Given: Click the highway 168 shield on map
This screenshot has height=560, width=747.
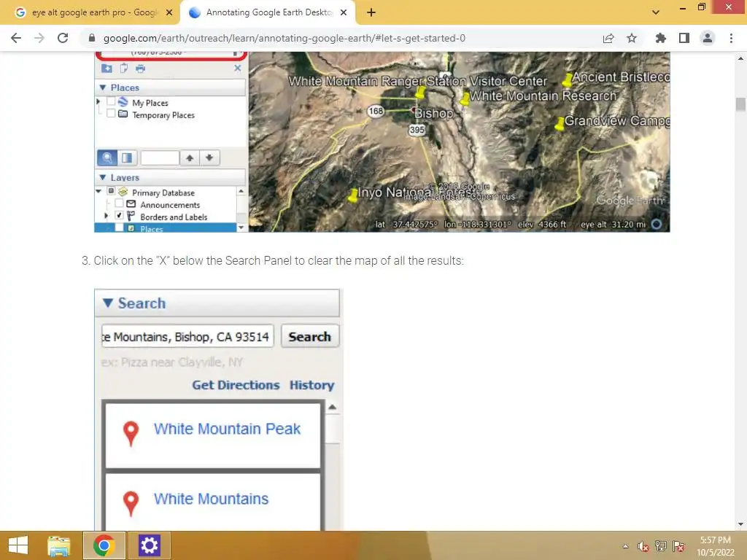Looking at the screenshot, I should tap(376, 111).
